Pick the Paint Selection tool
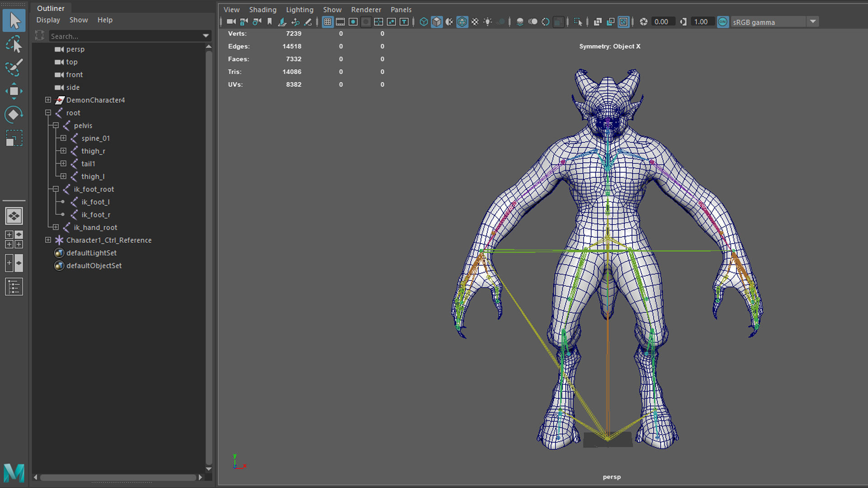Screen dimensions: 868x488 pyautogui.click(x=14, y=67)
